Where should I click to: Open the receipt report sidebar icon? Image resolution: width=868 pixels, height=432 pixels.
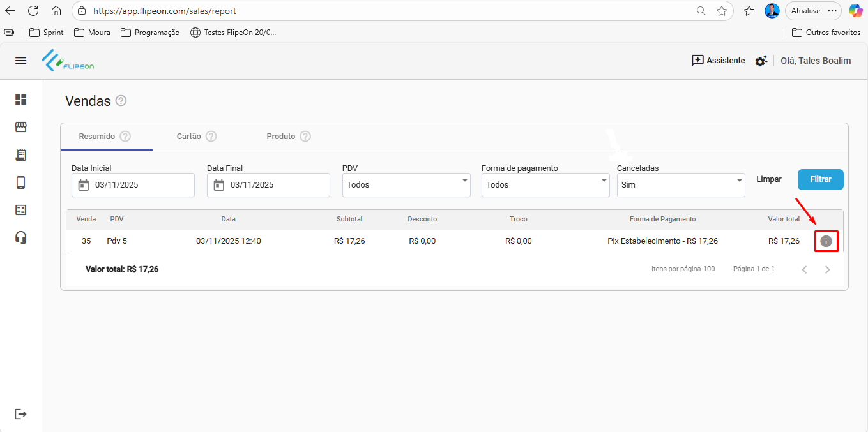[21, 155]
